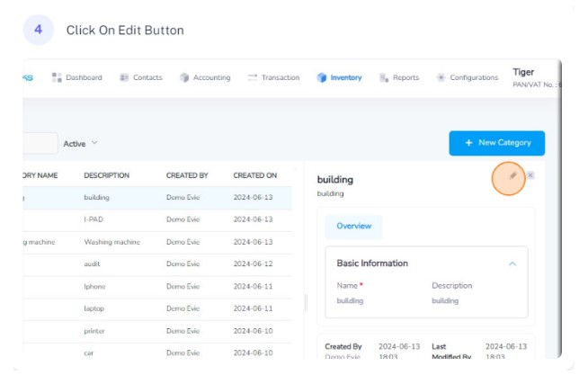Click the 2024-06-12 date cell
Screen dimensions: 588x375
click(254, 264)
